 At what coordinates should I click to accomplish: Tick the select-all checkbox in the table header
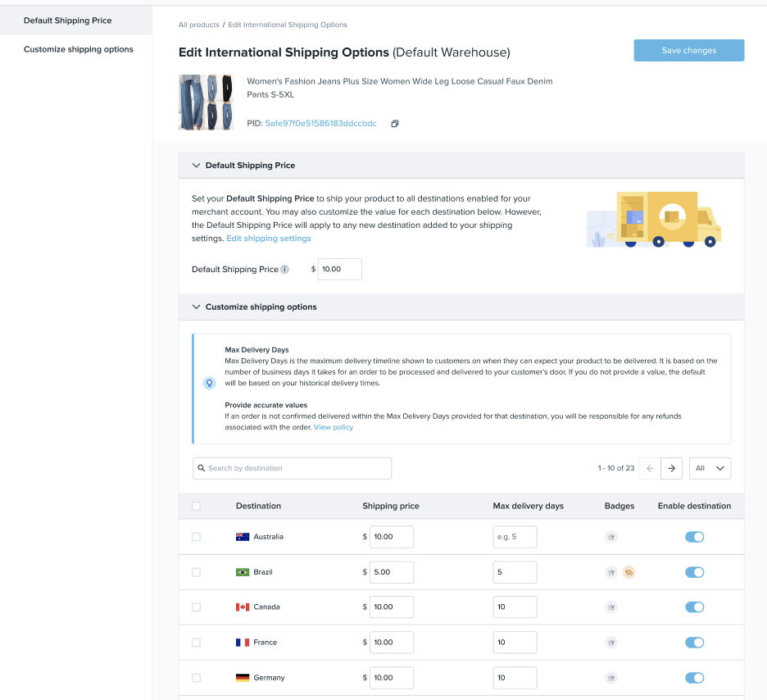[196, 506]
